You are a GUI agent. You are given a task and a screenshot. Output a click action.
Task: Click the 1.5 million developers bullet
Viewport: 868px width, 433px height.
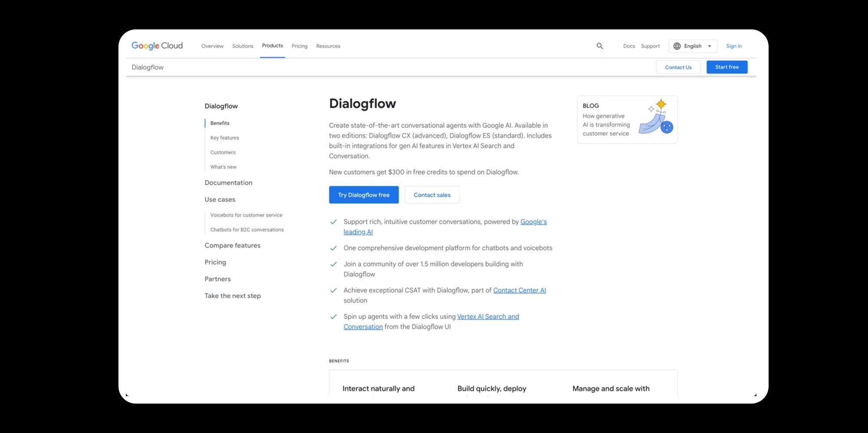433,269
